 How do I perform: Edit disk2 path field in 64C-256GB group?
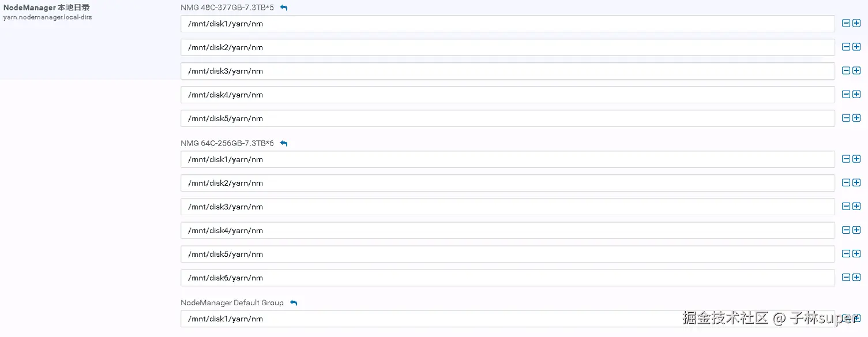click(x=508, y=183)
